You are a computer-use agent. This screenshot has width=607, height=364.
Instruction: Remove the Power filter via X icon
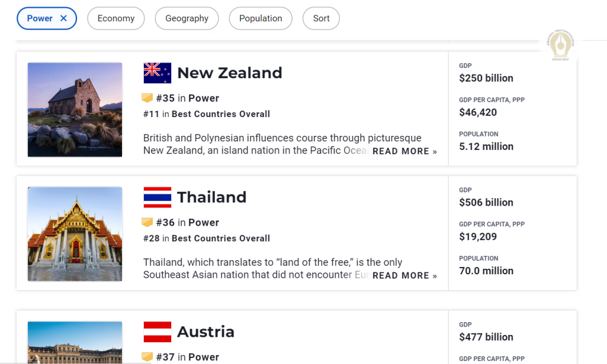click(x=64, y=18)
